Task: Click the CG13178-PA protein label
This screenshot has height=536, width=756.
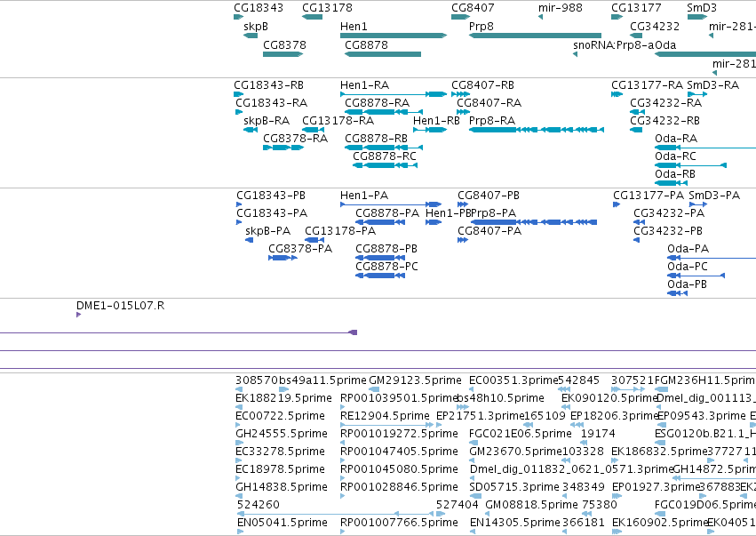Action: tap(340, 232)
